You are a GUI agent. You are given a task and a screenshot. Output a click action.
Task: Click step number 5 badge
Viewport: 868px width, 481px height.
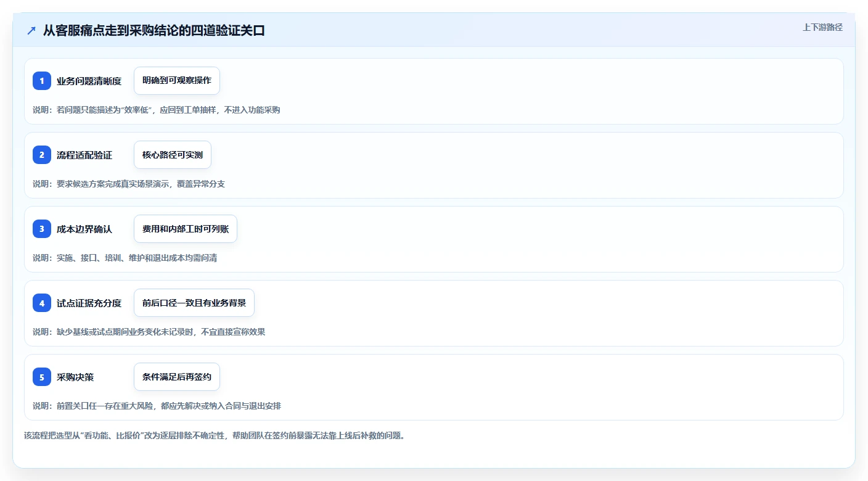click(42, 377)
